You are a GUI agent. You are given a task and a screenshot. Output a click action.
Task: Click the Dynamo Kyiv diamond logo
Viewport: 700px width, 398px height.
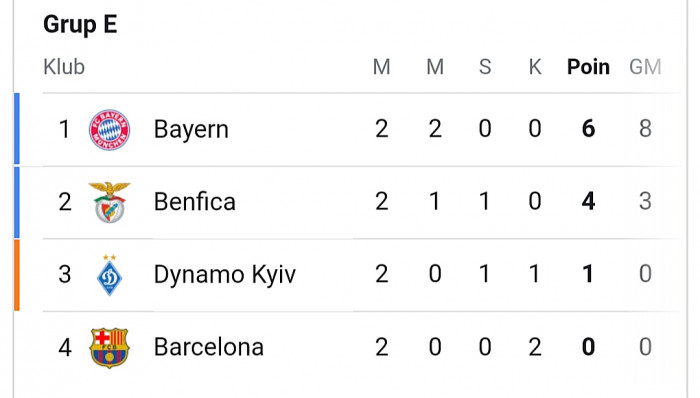(x=109, y=274)
